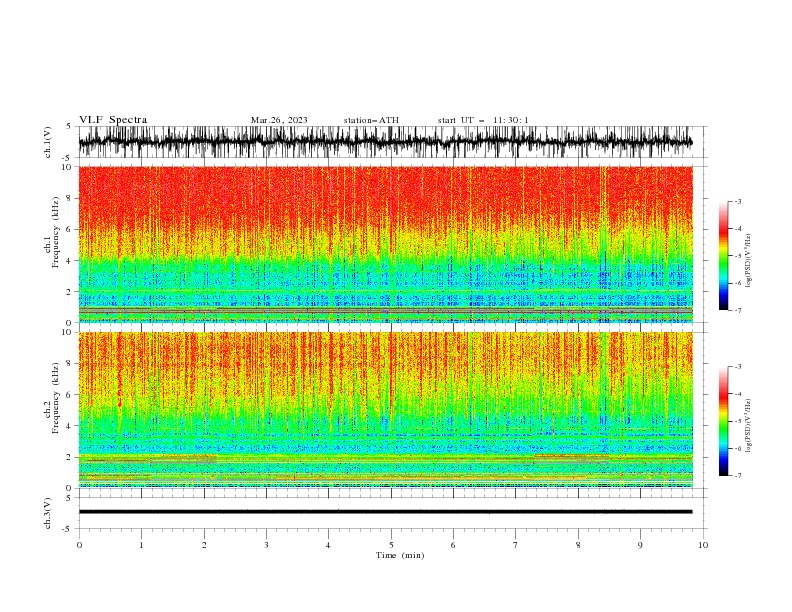Click the '-5' tick on ch.3(V) axis
This screenshot has height=612, width=792.
(x=68, y=529)
